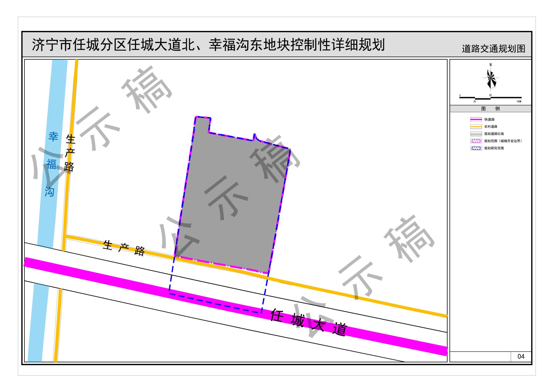Click the main title 济宁市任城分区…控制性详细规划
The width and height of the screenshot is (554, 392).
[x=208, y=45]
